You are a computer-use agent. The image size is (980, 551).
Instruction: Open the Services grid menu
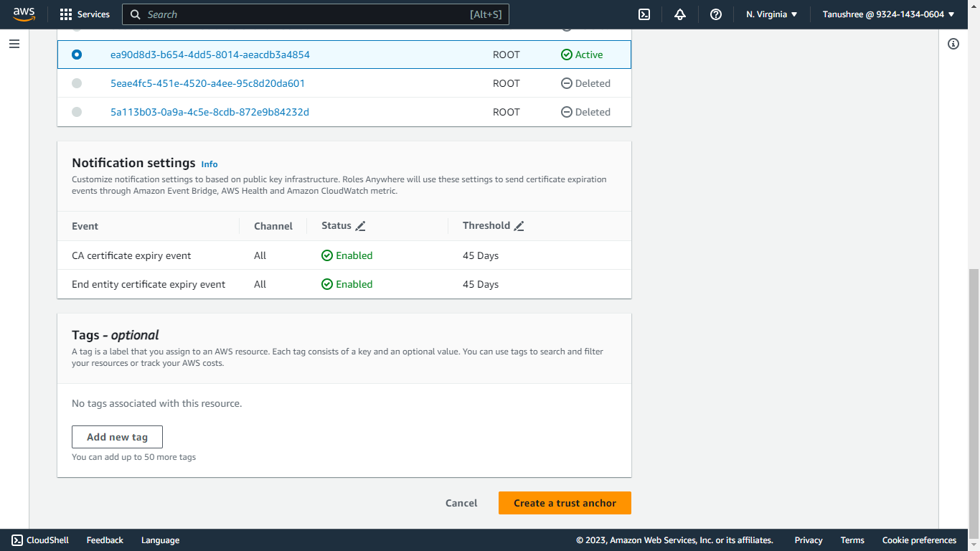pyautogui.click(x=66, y=14)
